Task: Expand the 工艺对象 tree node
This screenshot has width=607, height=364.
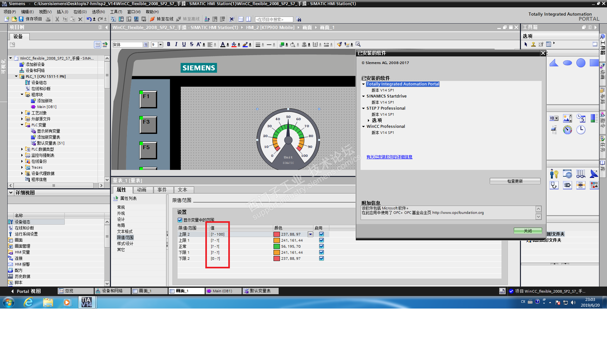Action: [x=22, y=113]
